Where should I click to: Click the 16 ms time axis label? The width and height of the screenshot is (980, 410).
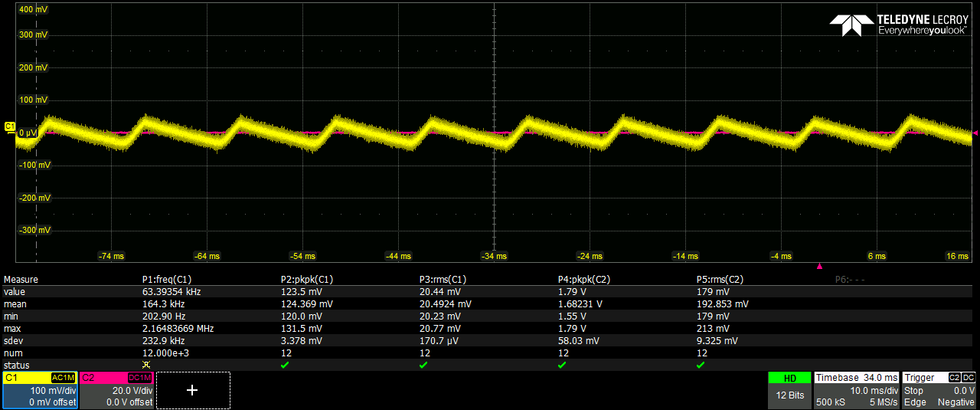pyautogui.click(x=957, y=256)
